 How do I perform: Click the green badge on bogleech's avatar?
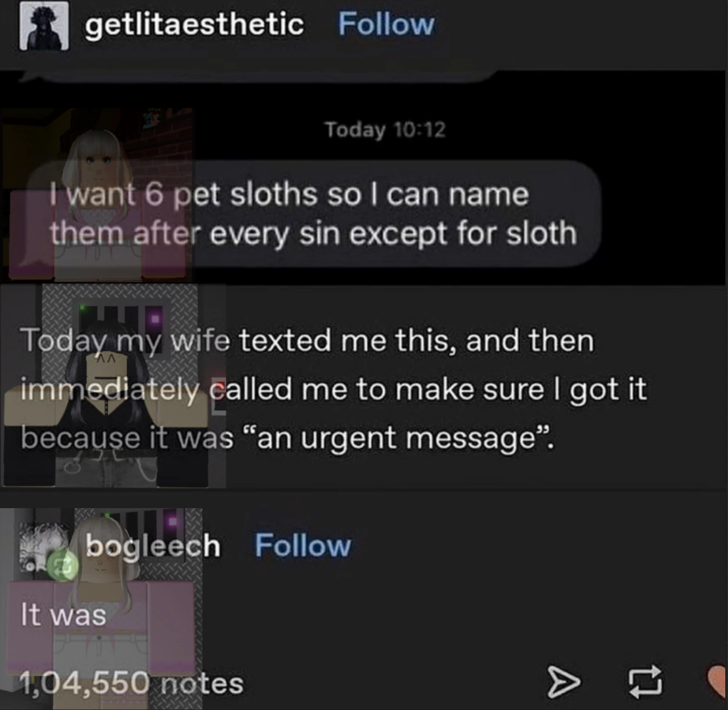click(x=62, y=564)
